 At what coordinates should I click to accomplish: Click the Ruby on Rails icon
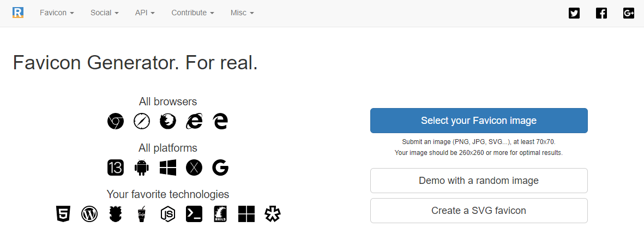[x=220, y=214]
